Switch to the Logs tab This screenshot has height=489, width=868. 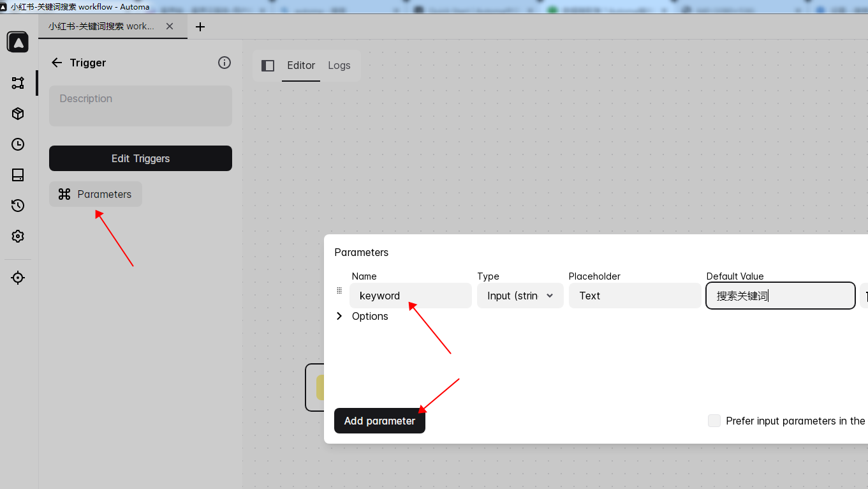click(339, 66)
